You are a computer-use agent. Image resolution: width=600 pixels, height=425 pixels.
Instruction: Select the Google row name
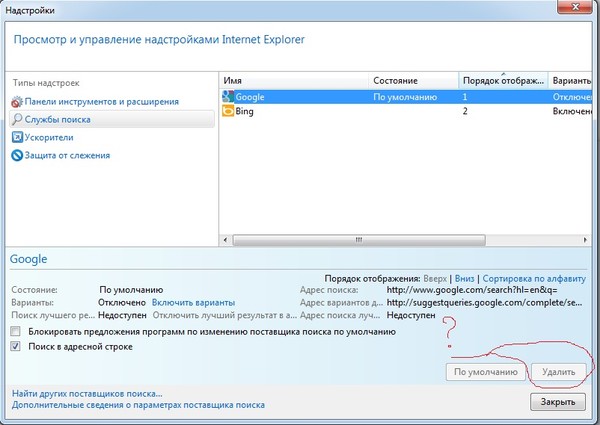point(250,97)
